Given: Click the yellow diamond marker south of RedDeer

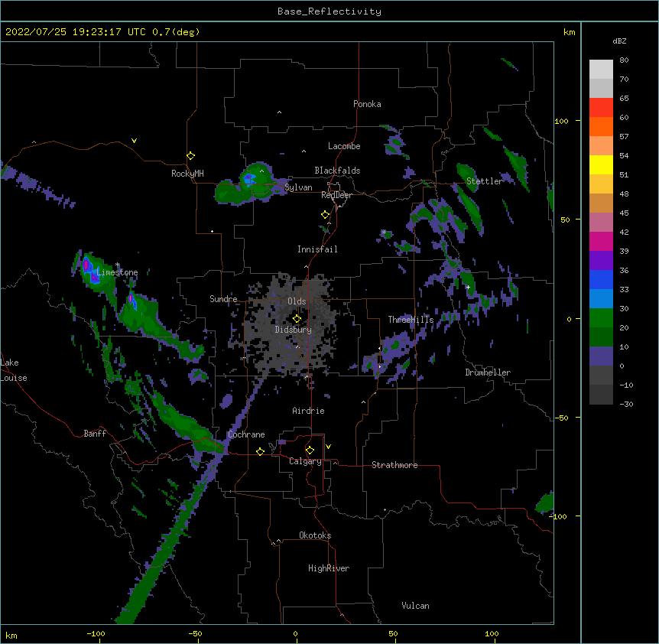Looking at the screenshot, I should (325, 215).
